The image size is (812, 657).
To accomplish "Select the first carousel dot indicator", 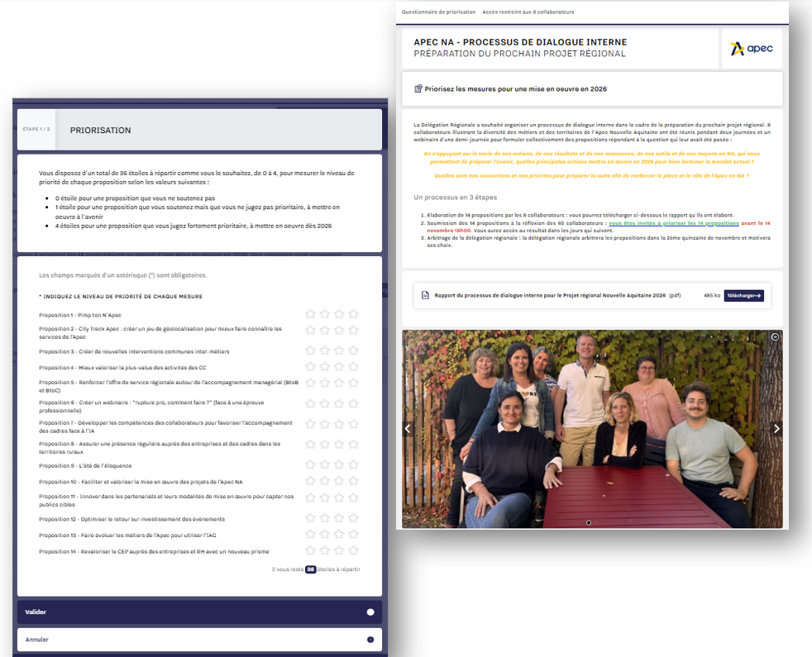I will pyautogui.click(x=588, y=523).
